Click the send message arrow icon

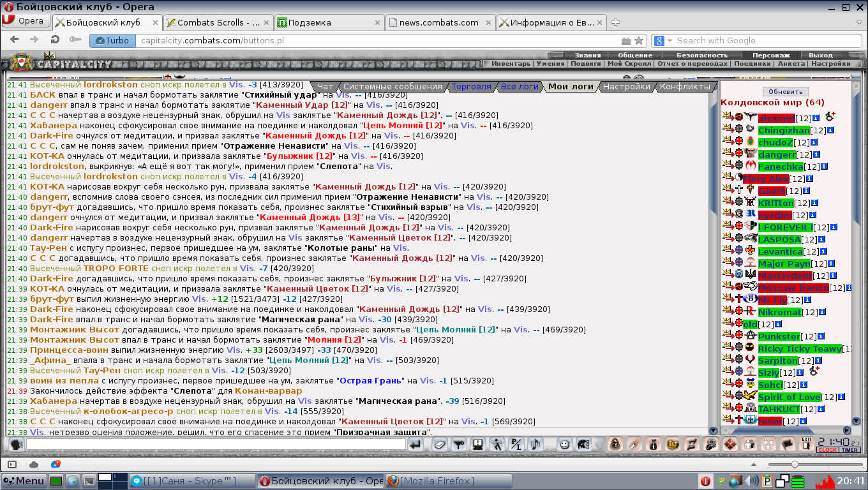pyautogui.click(x=415, y=445)
